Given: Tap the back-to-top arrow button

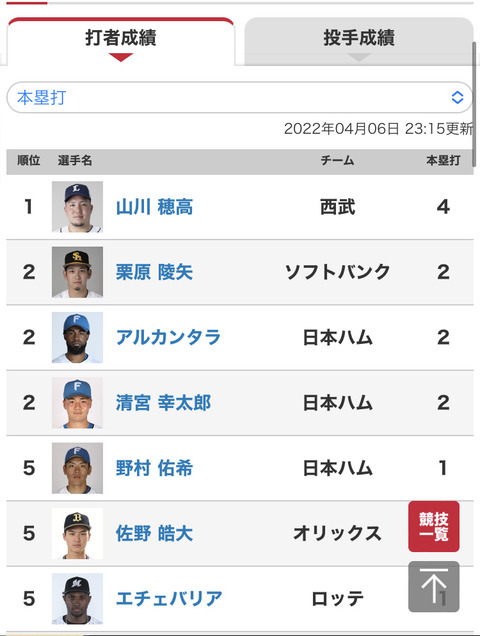Looking at the screenshot, I should [434, 587].
